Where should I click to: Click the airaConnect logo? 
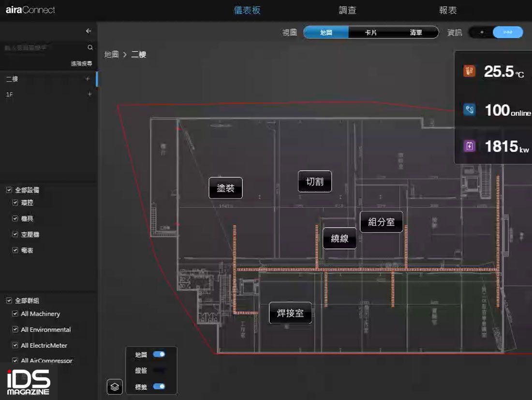[30, 10]
